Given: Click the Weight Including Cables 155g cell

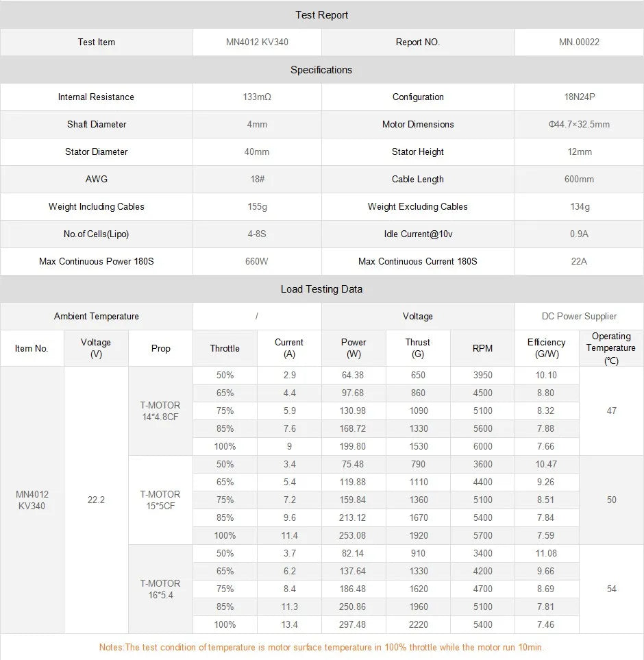Looking at the screenshot, I should pos(257,206).
